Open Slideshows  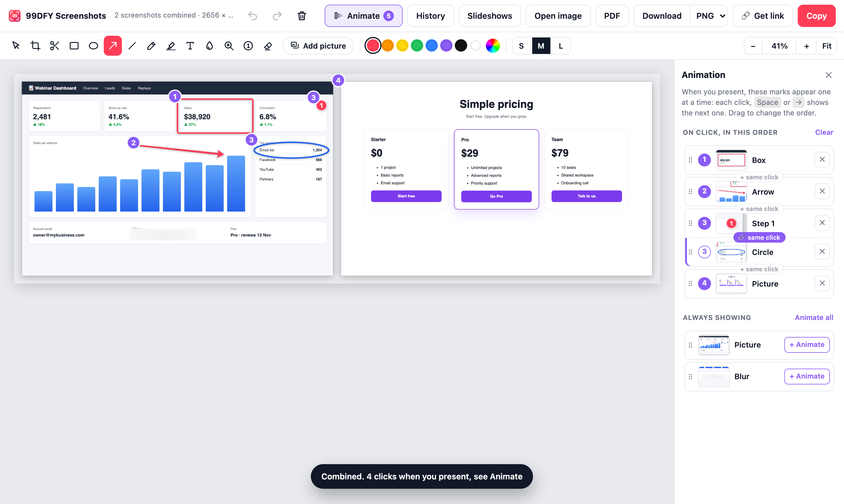point(489,16)
